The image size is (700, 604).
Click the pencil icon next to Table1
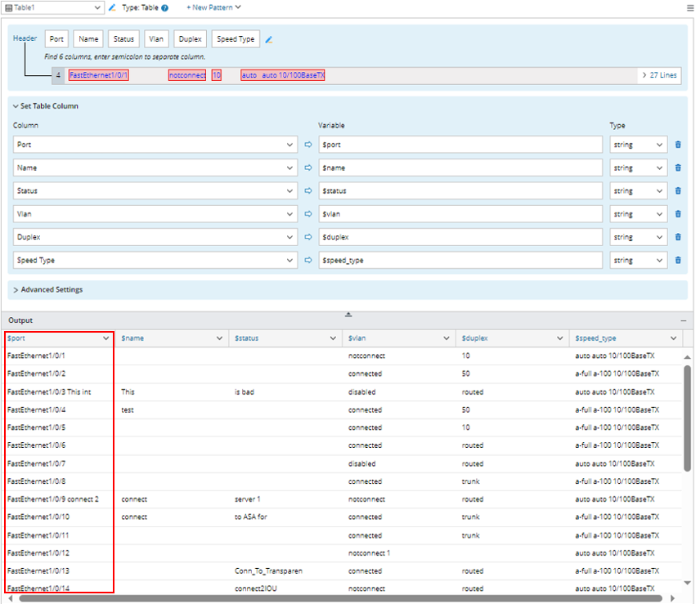(112, 7)
